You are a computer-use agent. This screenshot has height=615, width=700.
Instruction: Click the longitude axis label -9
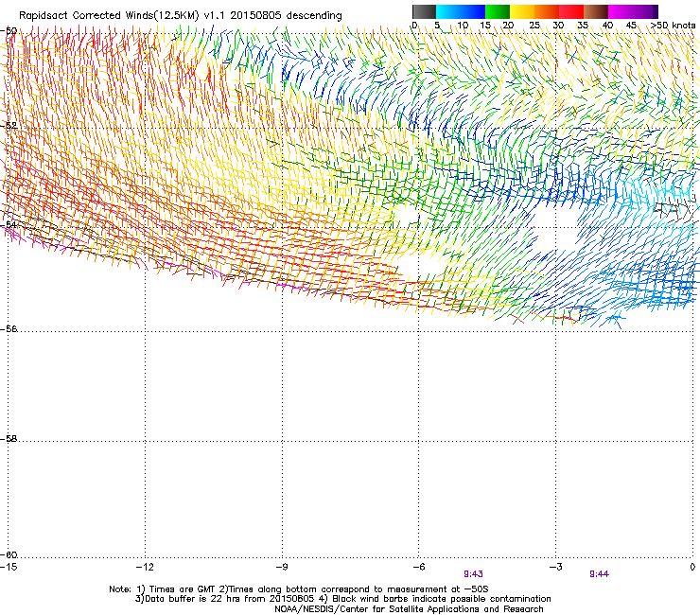(281, 567)
